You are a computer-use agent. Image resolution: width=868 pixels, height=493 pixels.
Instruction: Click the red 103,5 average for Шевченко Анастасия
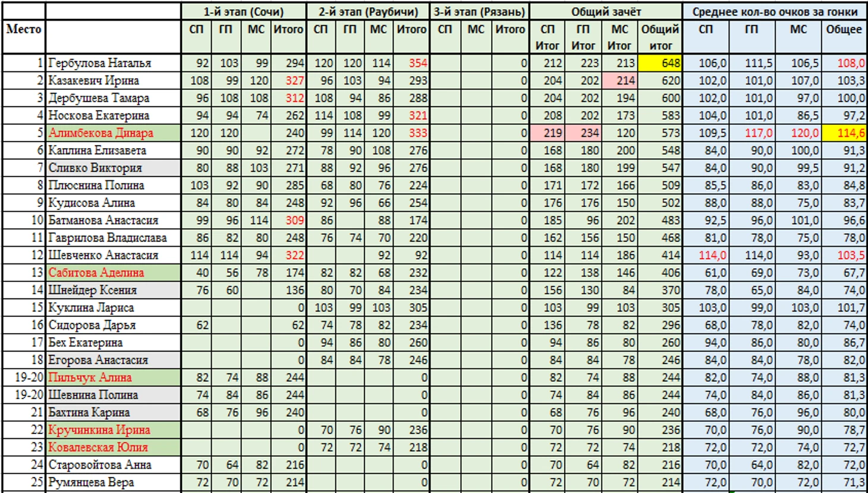(844, 255)
